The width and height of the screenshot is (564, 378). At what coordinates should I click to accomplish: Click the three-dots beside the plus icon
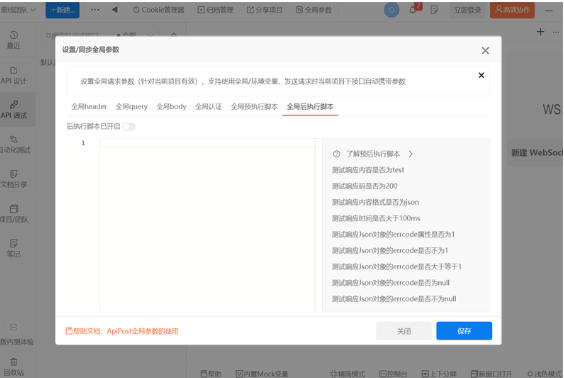(x=556, y=32)
